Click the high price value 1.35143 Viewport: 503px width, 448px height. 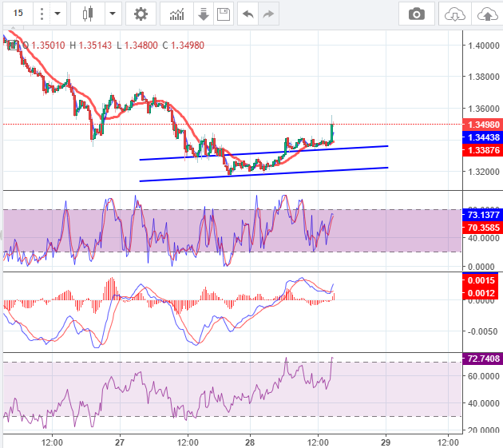[x=95, y=46]
